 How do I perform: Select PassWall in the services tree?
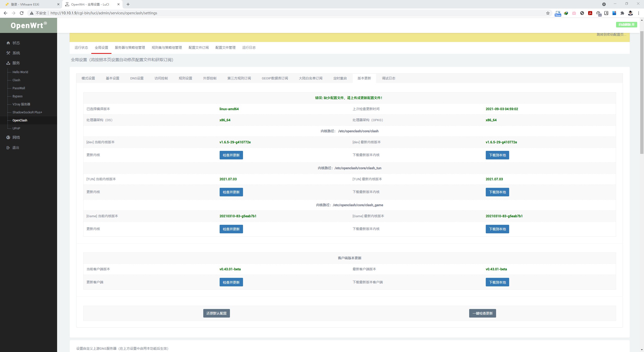pos(19,88)
